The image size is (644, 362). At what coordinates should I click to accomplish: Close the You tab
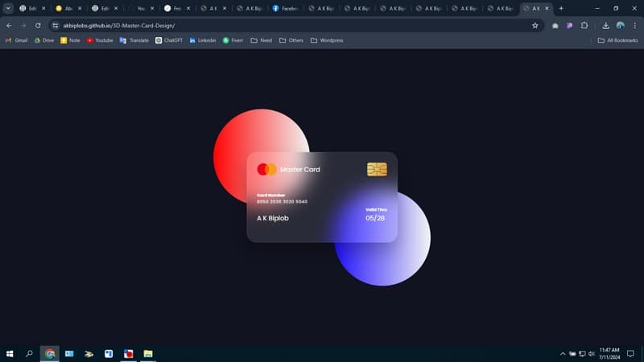pos(152,8)
